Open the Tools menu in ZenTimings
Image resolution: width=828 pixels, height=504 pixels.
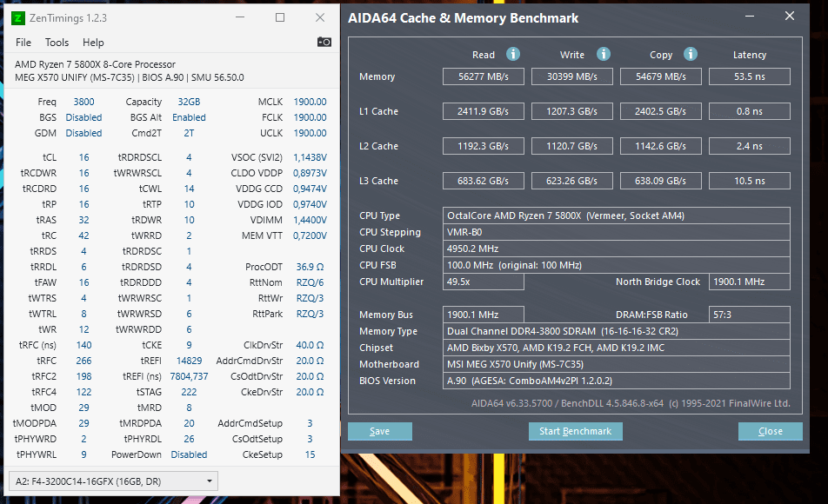57,43
